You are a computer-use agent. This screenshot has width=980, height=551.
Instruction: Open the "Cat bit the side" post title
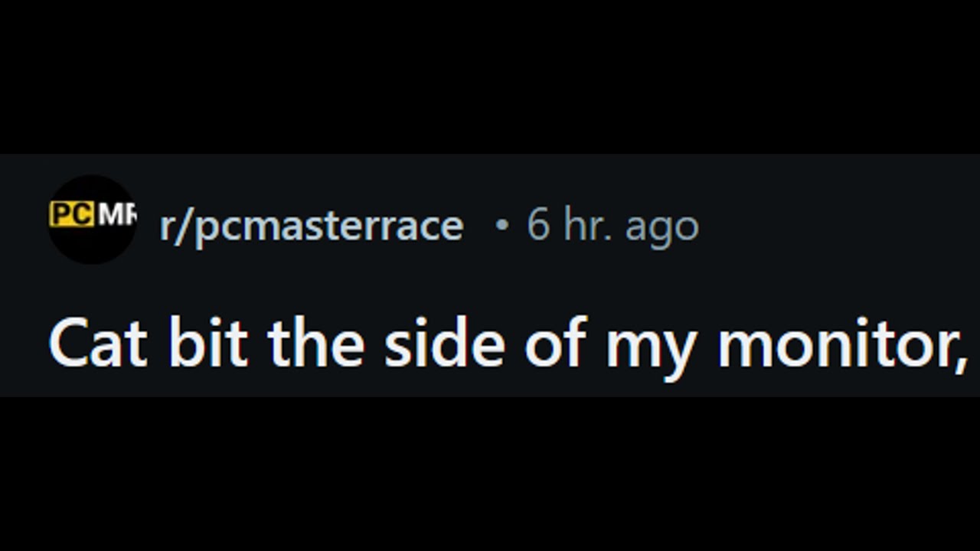[507, 344]
